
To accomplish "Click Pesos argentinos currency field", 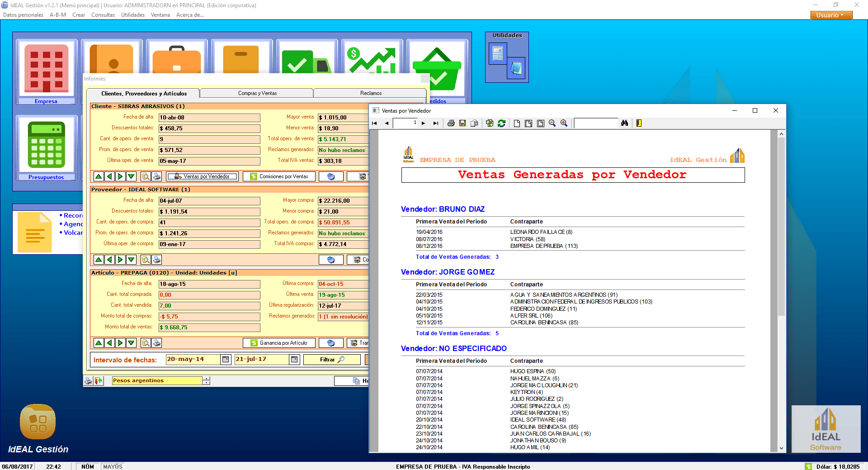I will pyautogui.click(x=157, y=381).
